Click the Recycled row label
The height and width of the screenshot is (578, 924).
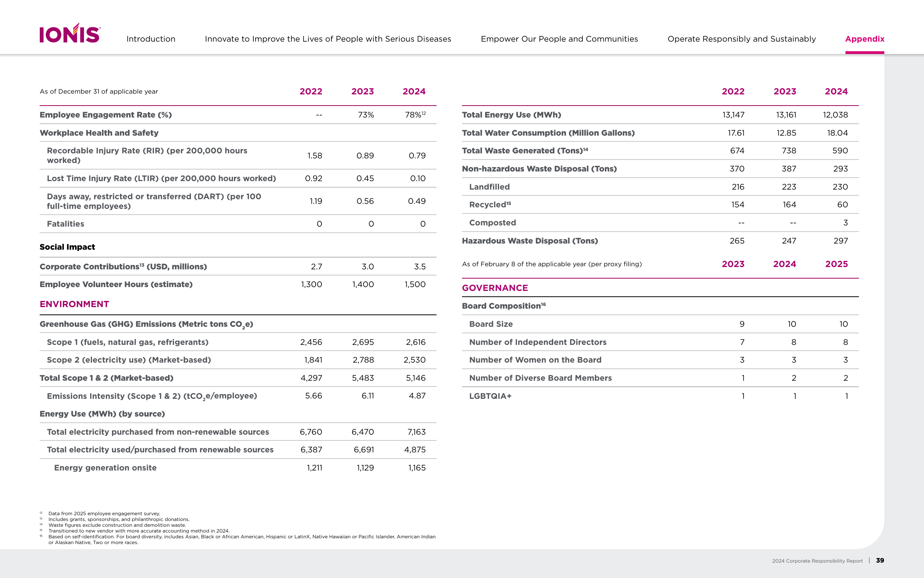coord(490,205)
